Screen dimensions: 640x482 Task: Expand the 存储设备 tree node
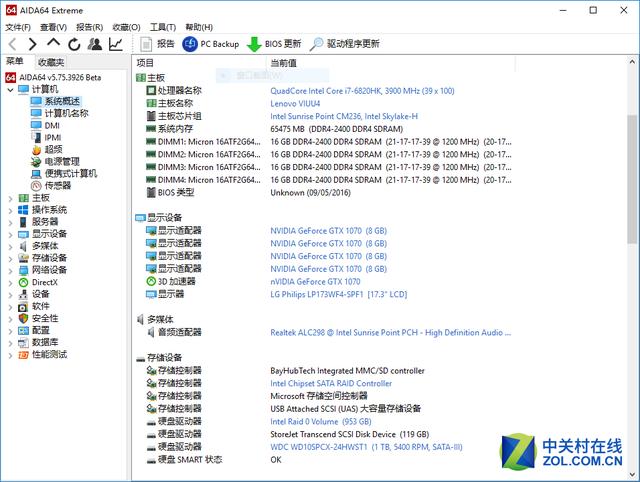tap(10, 259)
